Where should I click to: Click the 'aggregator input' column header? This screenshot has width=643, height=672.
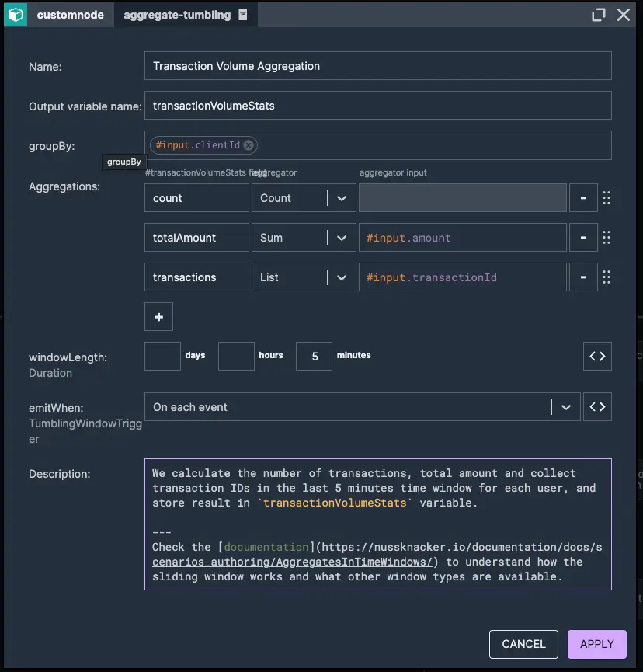[x=393, y=172]
